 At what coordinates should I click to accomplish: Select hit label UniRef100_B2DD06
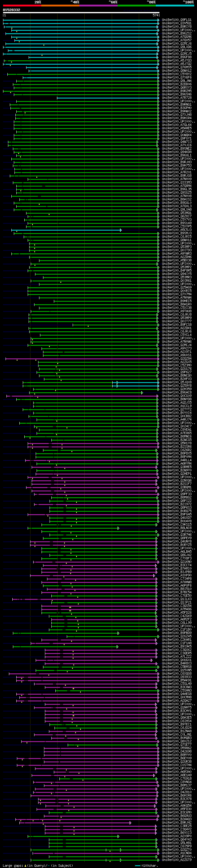click(177, 84)
